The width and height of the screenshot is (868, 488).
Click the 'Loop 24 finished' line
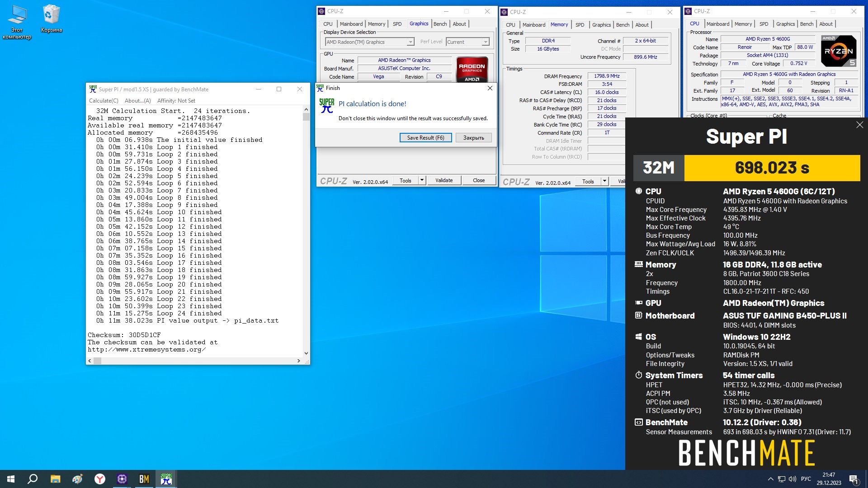[x=159, y=314]
